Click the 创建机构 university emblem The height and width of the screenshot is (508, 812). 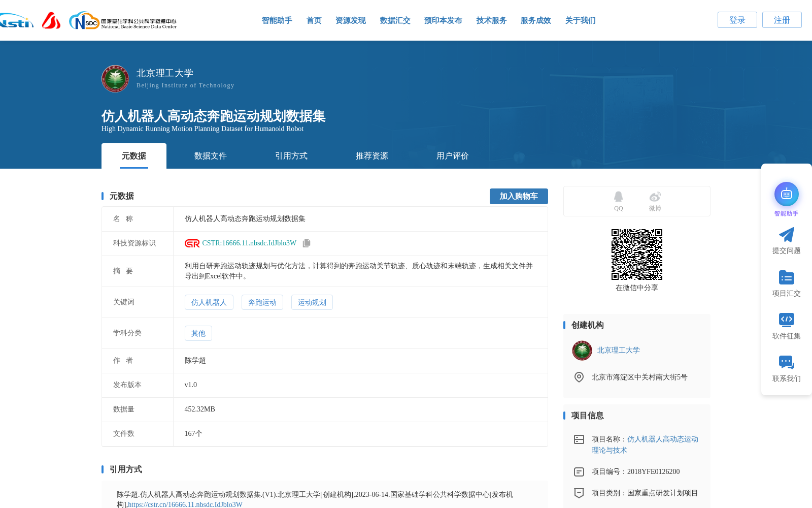582,351
